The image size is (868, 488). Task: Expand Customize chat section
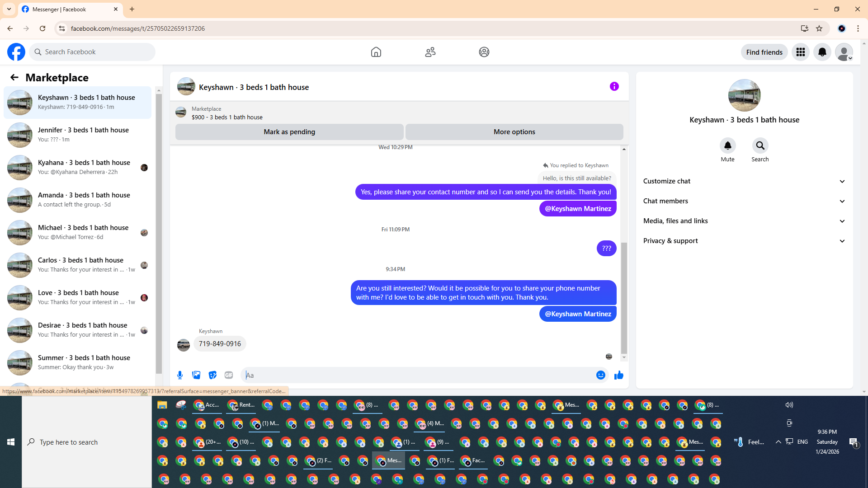744,181
